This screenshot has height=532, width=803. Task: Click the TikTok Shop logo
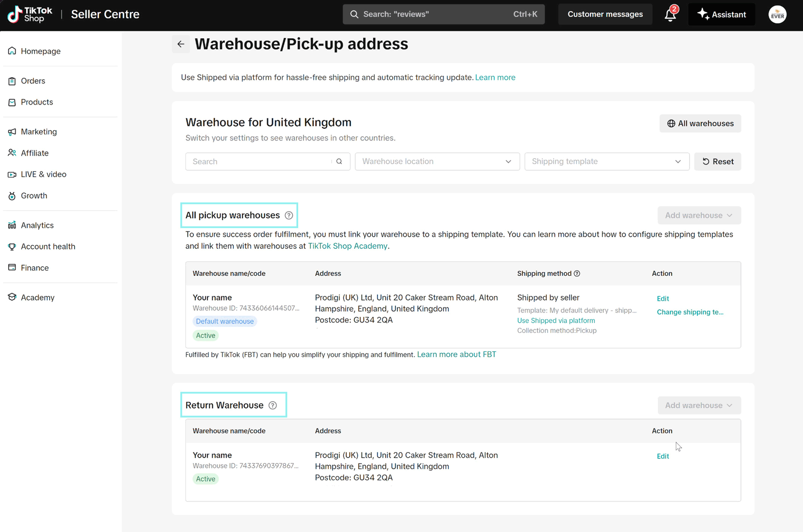click(x=30, y=14)
